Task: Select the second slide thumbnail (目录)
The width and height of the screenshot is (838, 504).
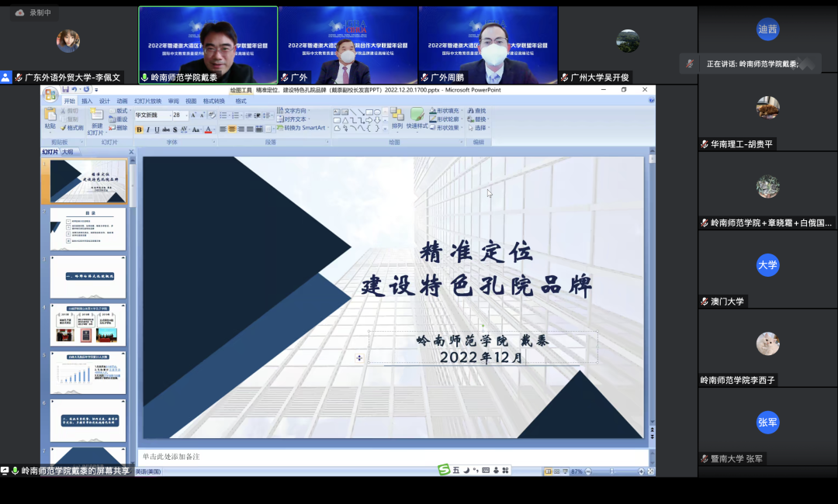Action: click(88, 229)
